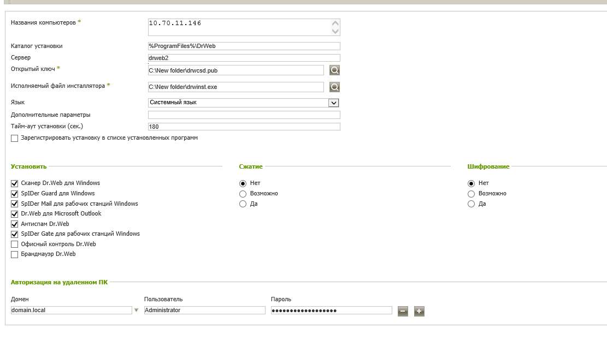Click the computer names text area
607x364 pixels.
coord(244,27)
